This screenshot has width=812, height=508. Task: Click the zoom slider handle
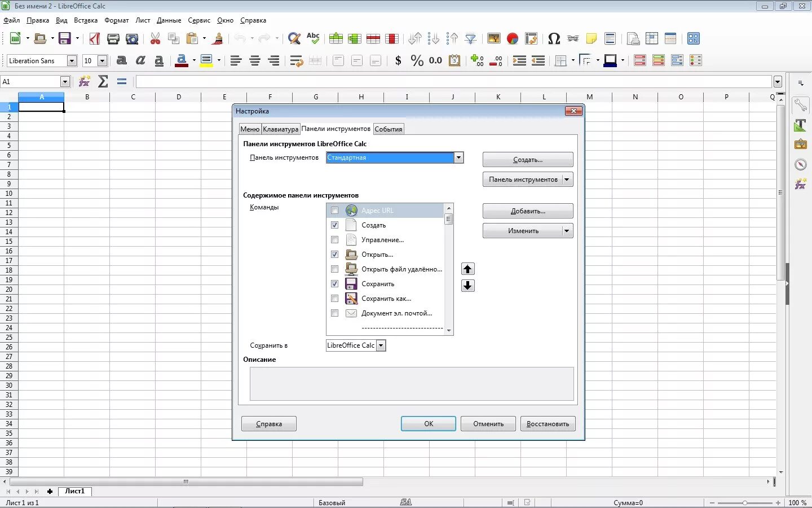(x=745, y=502)
